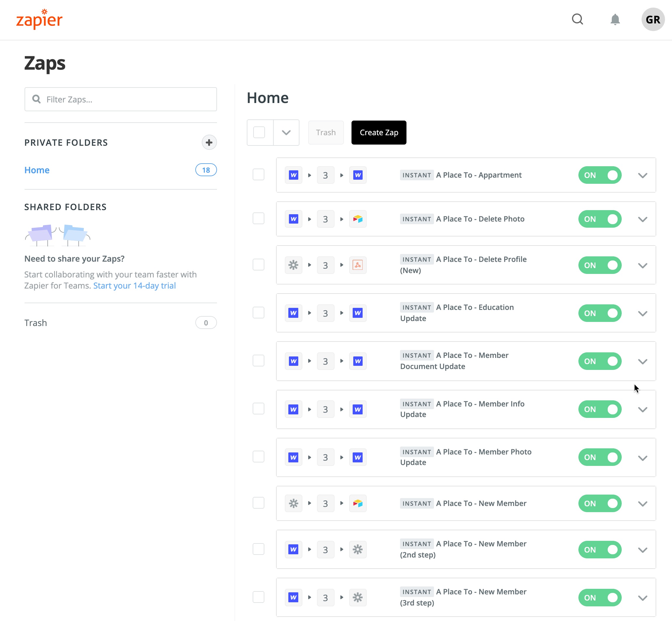672x621 pixels.
Task: Click the Zapier logo
Action: (x=39, y=20)
